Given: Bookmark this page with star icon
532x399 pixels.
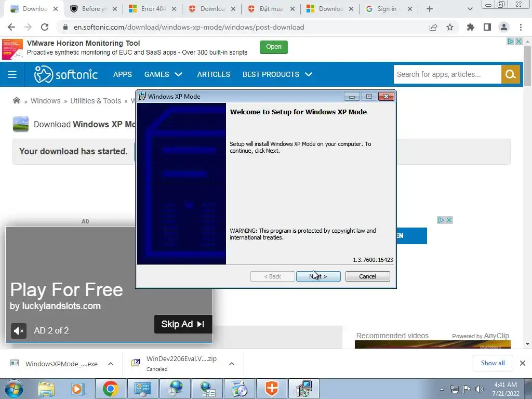Looking at the screenshot, I should pyautogui.click(x=450, y=27).
